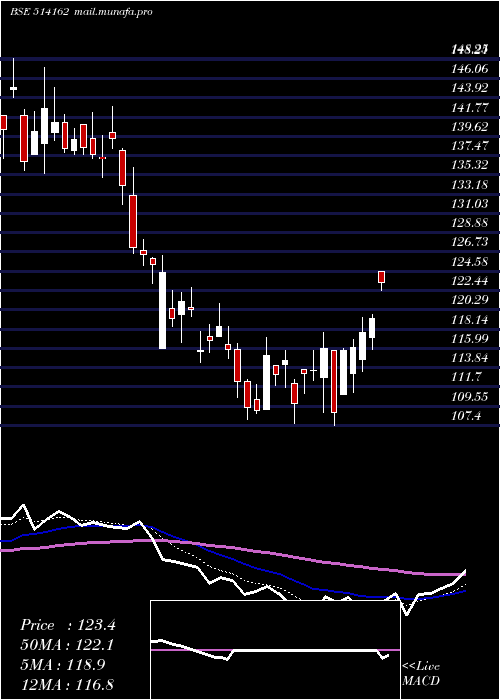Viewport: 500px width, 700px height.
Task: Click the 139.62 price axis label
Action: pos(469,126)
